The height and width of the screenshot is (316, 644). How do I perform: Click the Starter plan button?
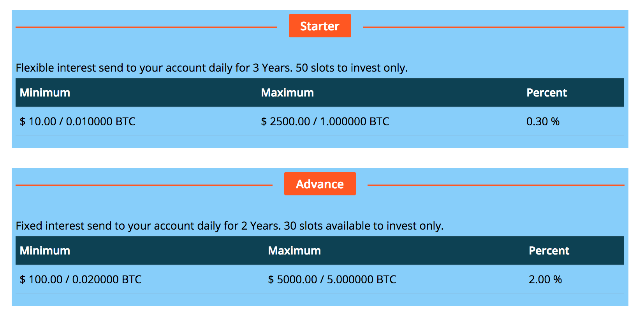(x=320, y=26)
